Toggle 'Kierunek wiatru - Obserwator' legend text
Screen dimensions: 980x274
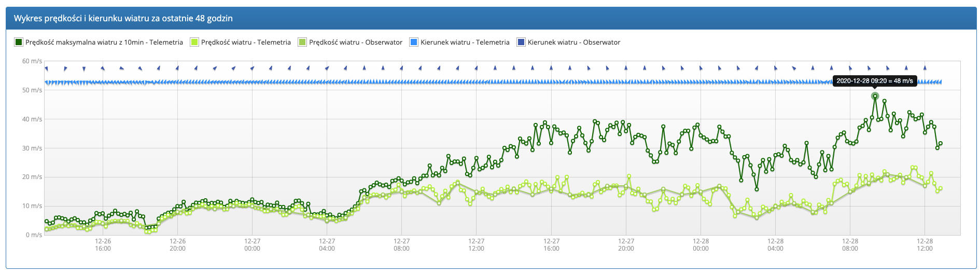coord(573,43)
